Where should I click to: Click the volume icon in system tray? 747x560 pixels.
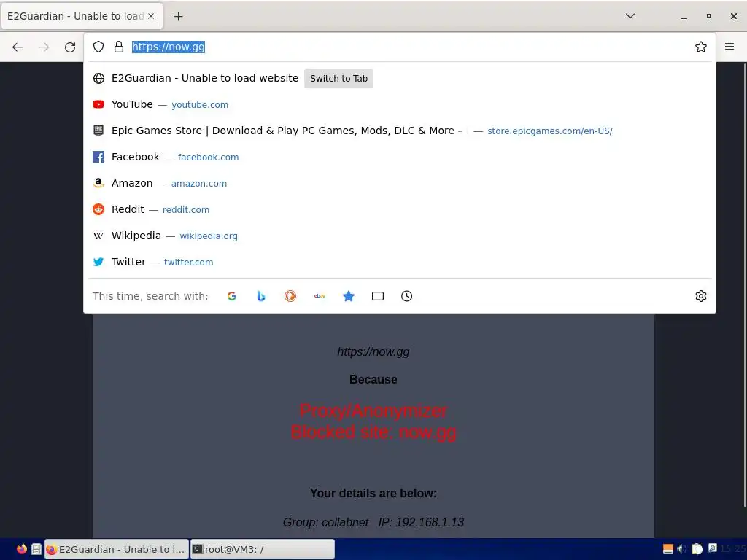682,549
